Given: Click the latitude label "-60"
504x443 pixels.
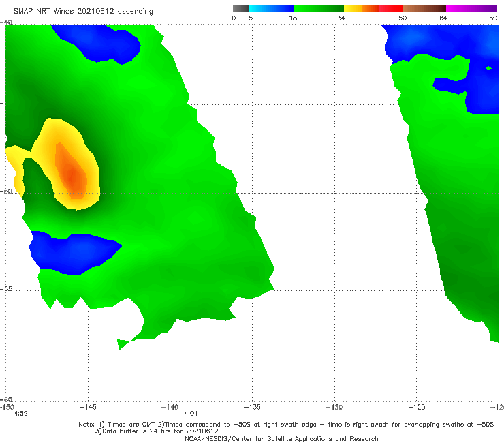Looking at the screenshot, I should click(6, 399).
